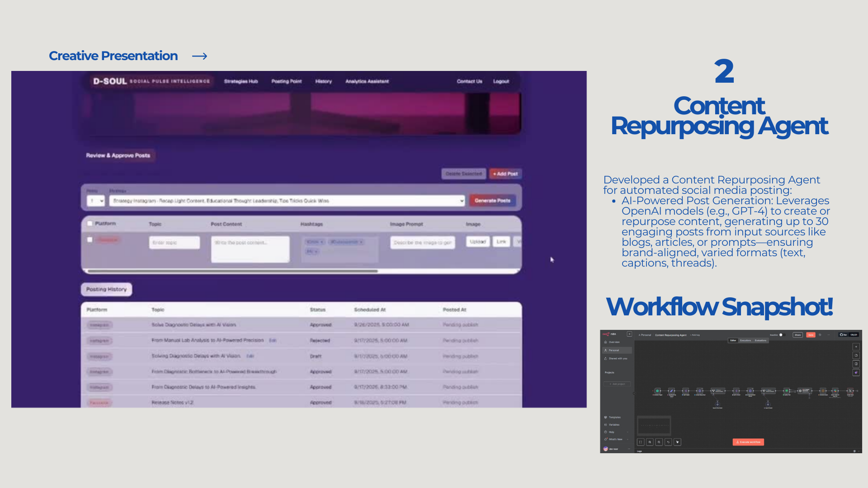This screenshot has height=488, width=868.
Task: Check the select-all Platform header checkbox
Action: click(90, 223)
